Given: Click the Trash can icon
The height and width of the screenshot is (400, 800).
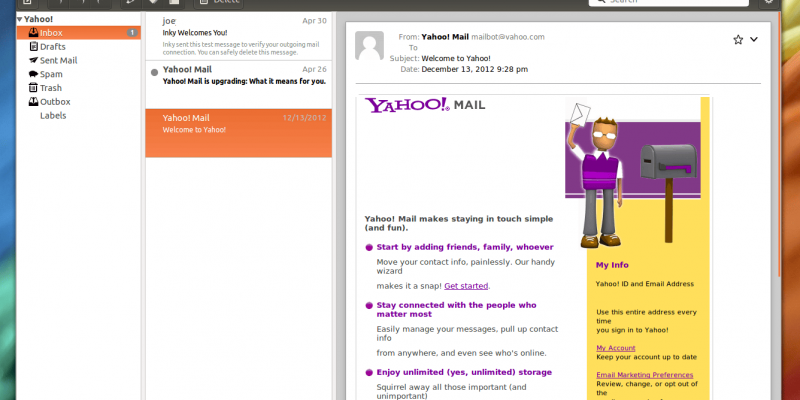Looking at the screenshot, I should click(x=34, y=88).
